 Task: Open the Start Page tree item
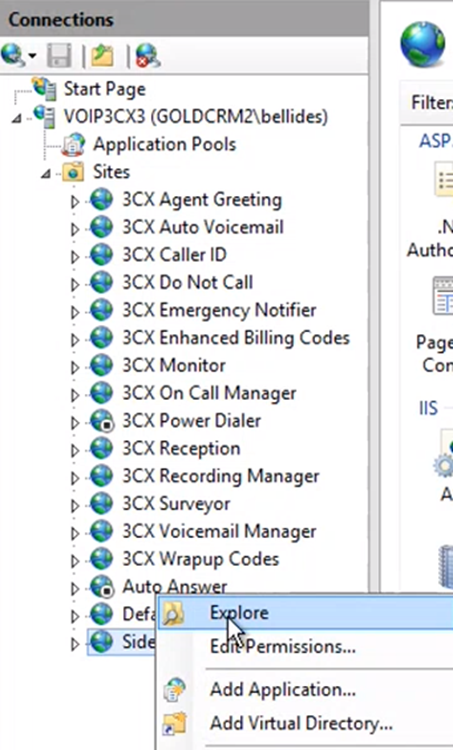pyautogui.click(x=104, y=89)
